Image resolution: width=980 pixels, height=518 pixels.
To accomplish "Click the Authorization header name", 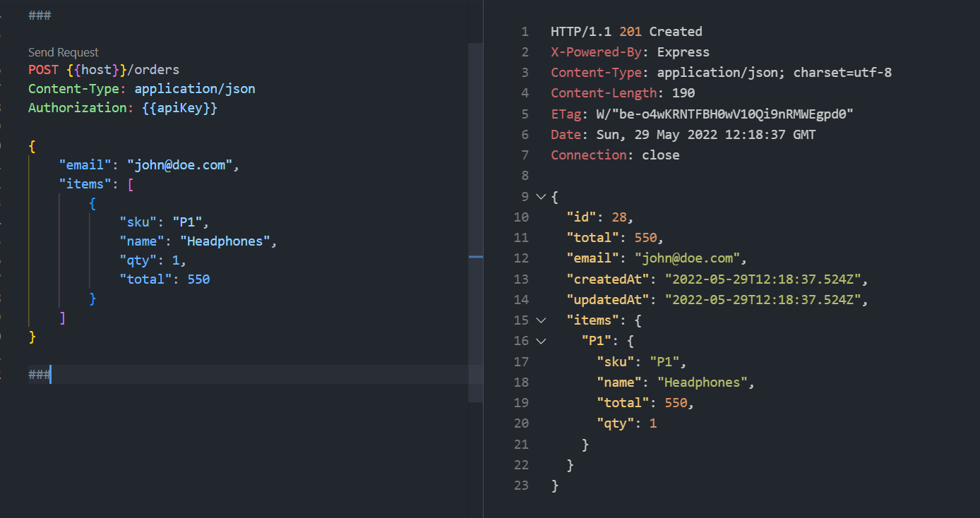I will click(78, 108).
